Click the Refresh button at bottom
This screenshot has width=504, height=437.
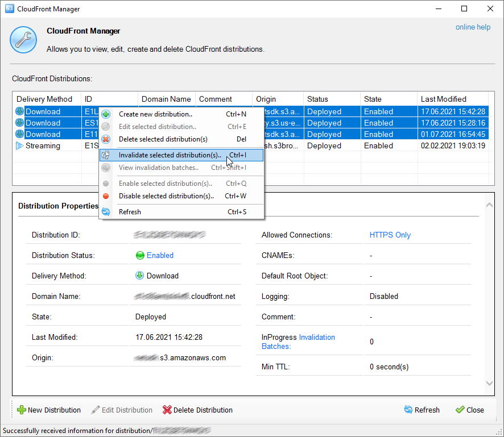422,410
